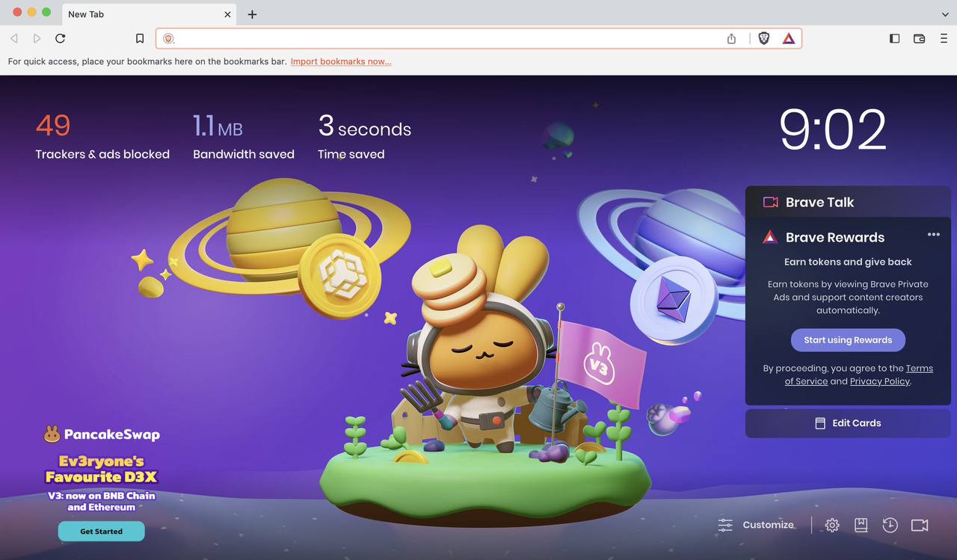Click the Edit Cards card icon
Viewport: 957px width, 560px height.
coord(820,423)
